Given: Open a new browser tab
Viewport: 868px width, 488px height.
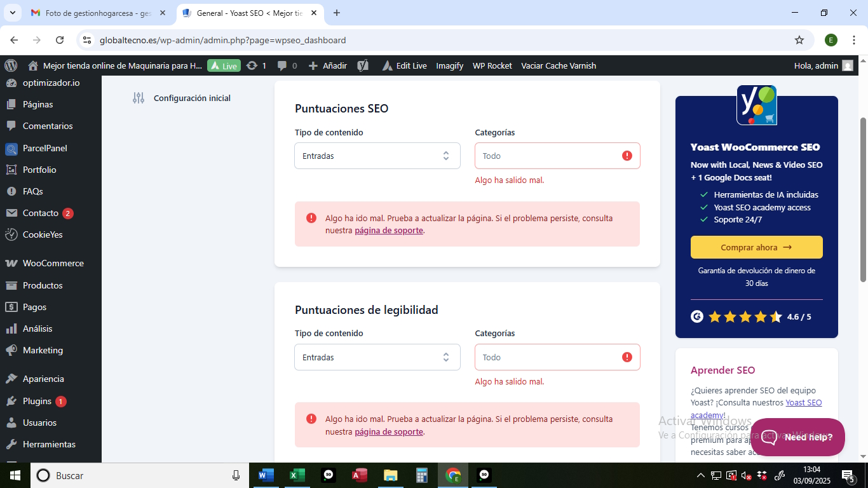Looking at the screenshot, I should pyautogui.click(x=337, y=13).
